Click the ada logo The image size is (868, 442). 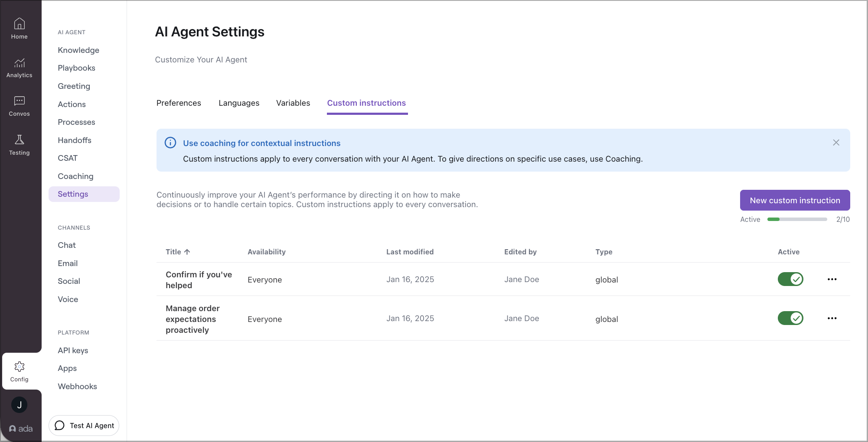click(x=21, y=429)
